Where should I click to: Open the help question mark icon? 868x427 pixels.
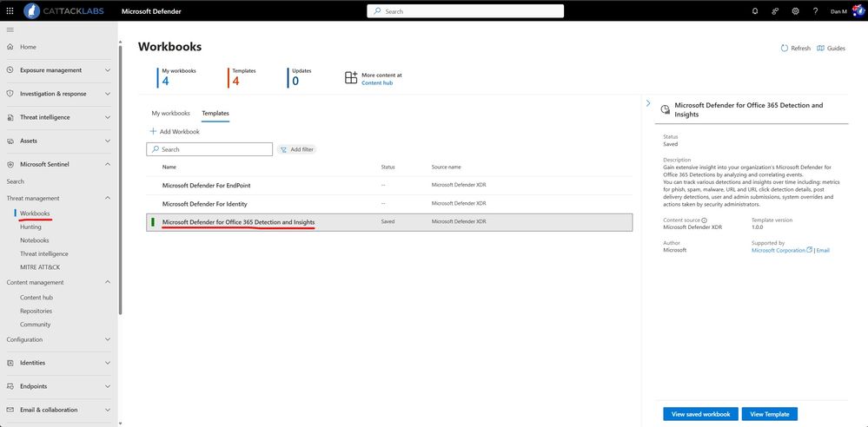click(x=815, y=11)
